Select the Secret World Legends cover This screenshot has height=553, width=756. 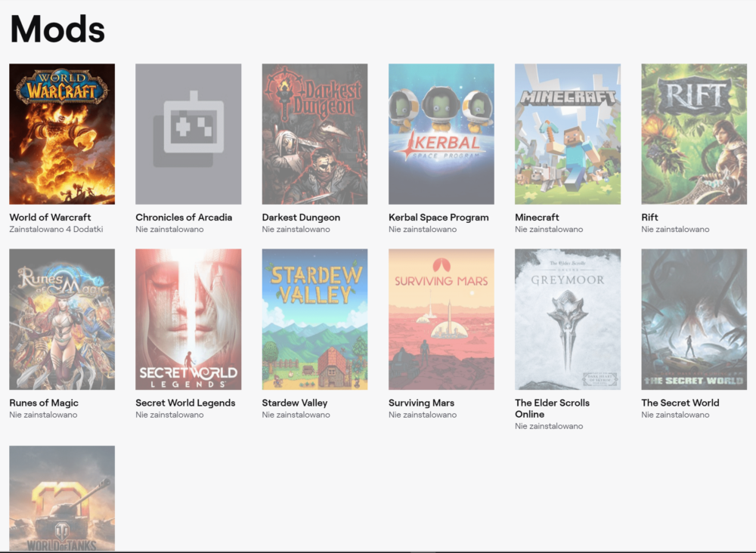tap(188, 320)
